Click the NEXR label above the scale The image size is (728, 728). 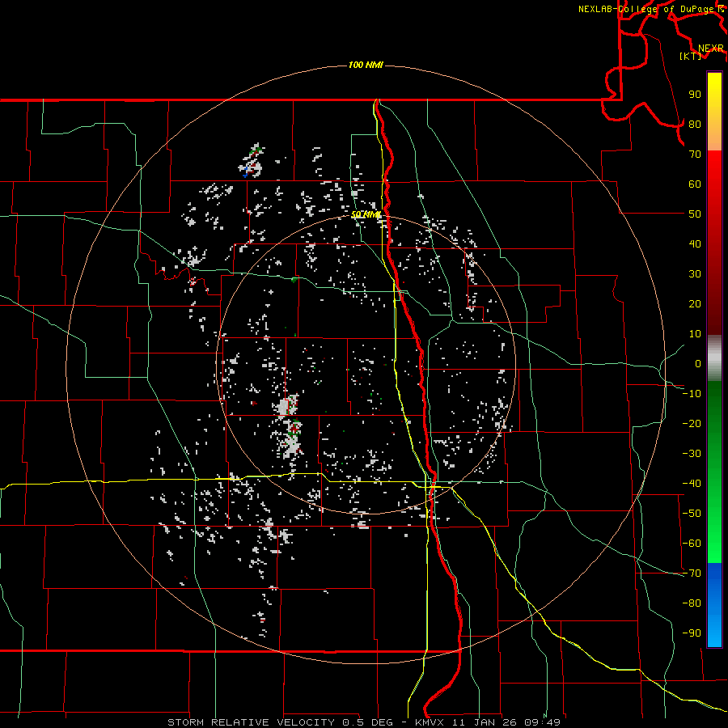coord(711,49)
